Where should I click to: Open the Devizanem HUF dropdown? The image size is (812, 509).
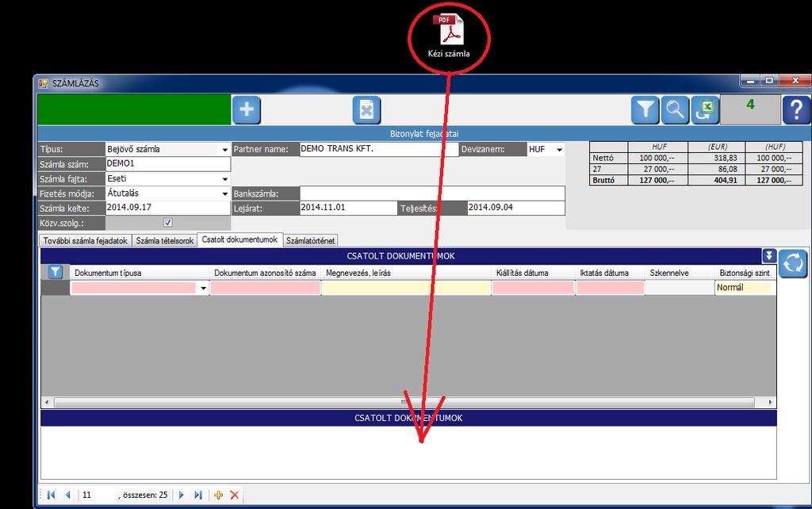point(559,150)
